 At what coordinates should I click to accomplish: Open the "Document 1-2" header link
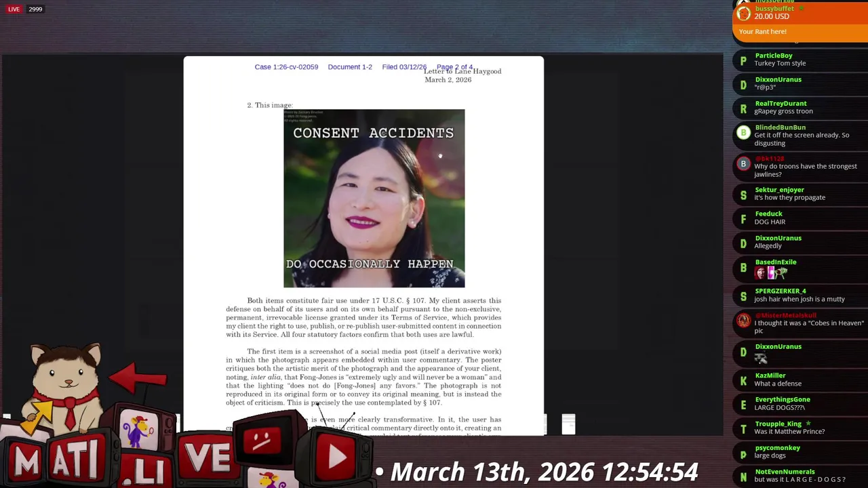click(x=350, y=67)
